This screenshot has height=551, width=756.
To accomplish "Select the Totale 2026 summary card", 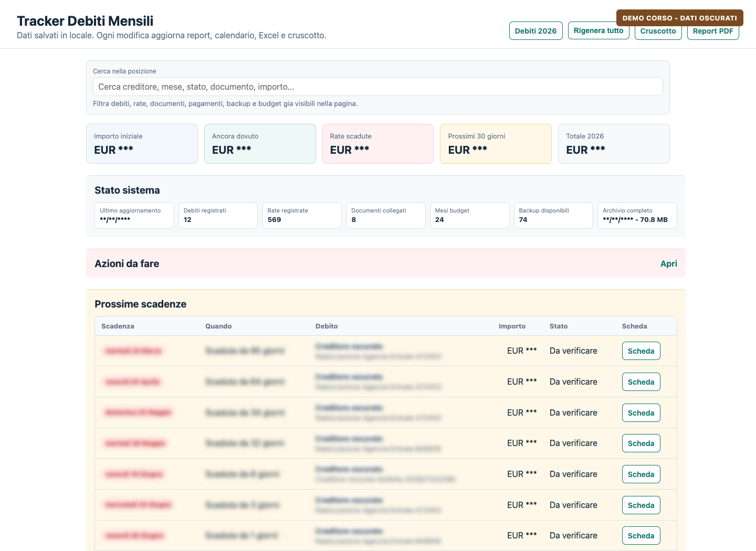I will [614, 144].
